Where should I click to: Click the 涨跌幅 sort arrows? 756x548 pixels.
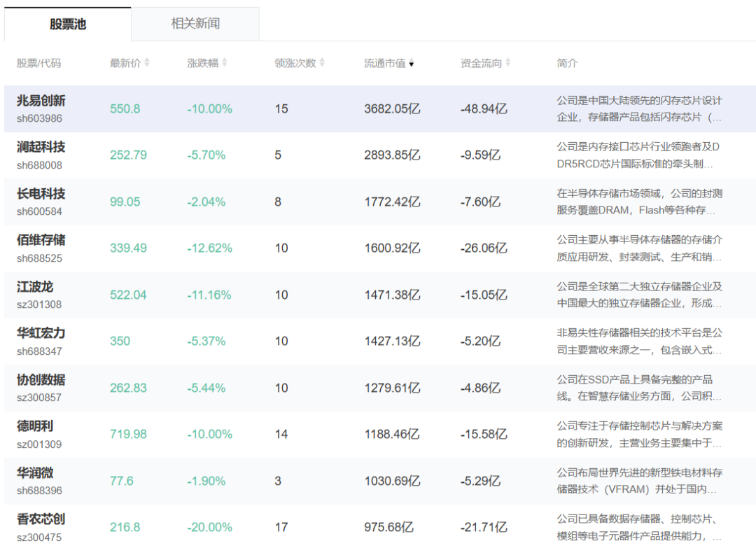[x=225, y=63]
